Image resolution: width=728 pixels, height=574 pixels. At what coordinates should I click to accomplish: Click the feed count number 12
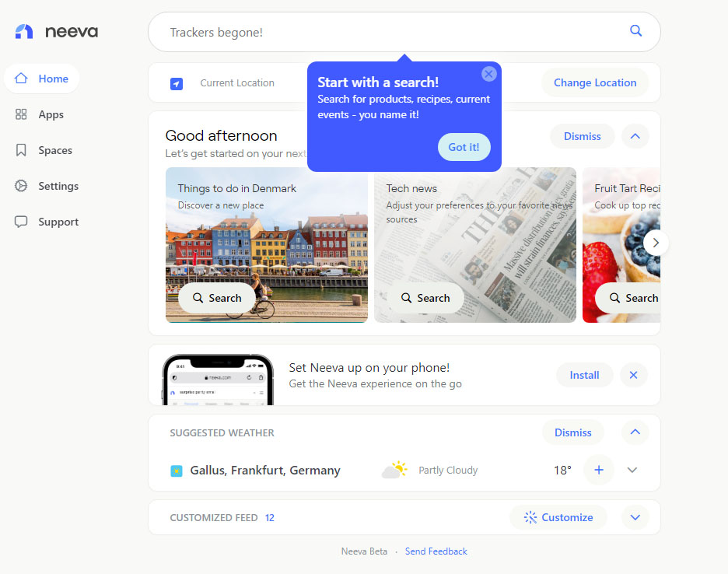pyautogui.click(x=270, y=518)
